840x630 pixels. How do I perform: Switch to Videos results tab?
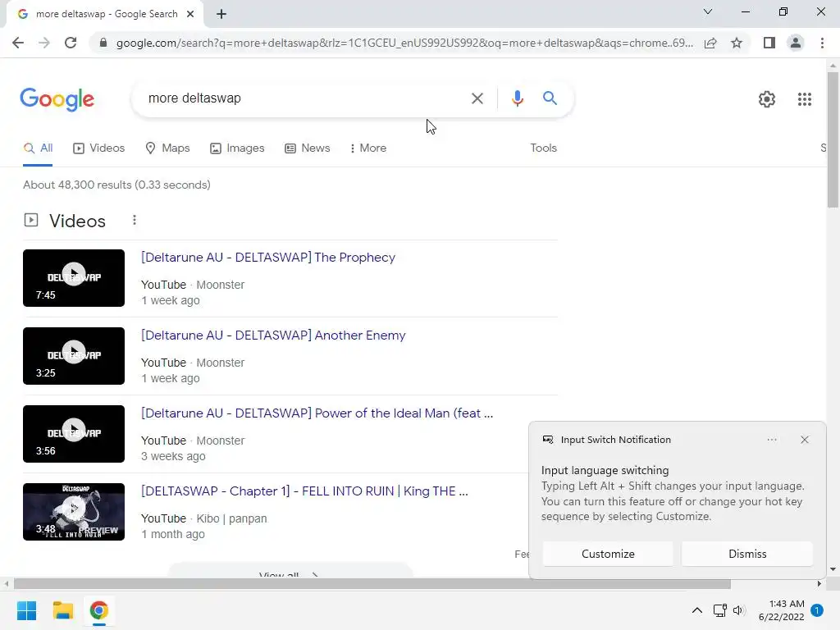98,148
